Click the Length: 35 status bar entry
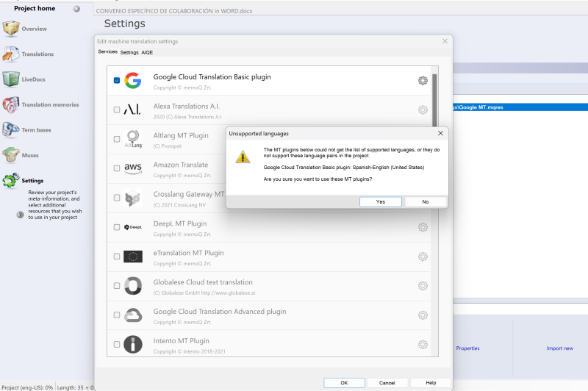 pyautogui.click(x=75, y=387)
